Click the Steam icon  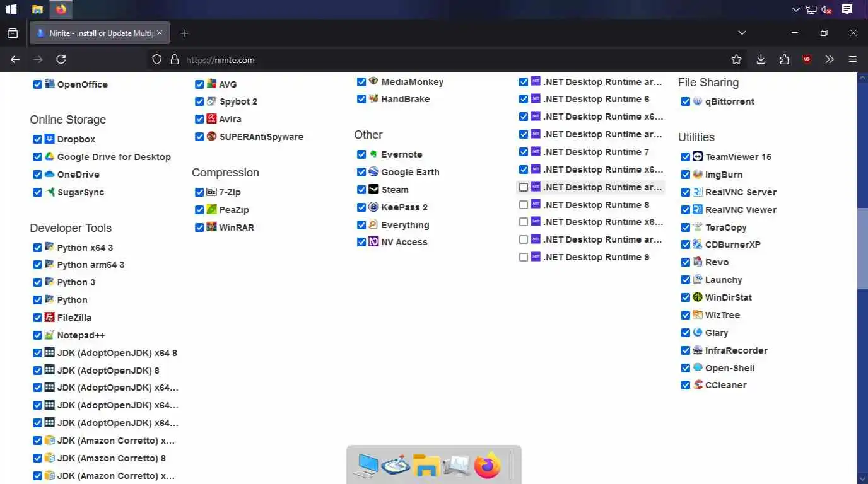click(x=373, y=189)
